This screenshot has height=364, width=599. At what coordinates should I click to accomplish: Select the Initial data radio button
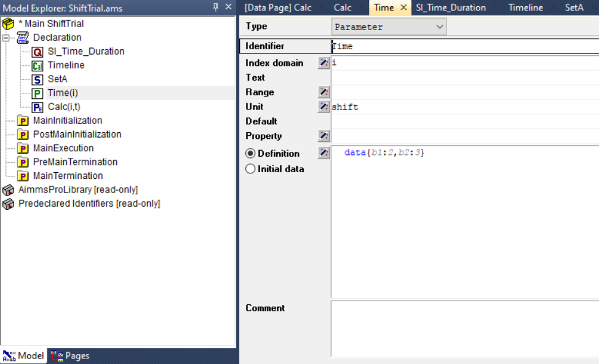click(x=250, y=168)
